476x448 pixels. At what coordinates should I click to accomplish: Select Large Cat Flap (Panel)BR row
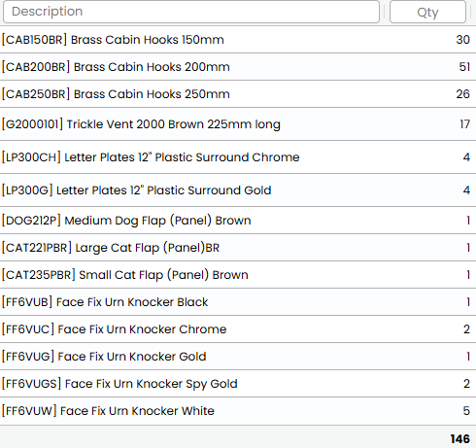[238, 248]
